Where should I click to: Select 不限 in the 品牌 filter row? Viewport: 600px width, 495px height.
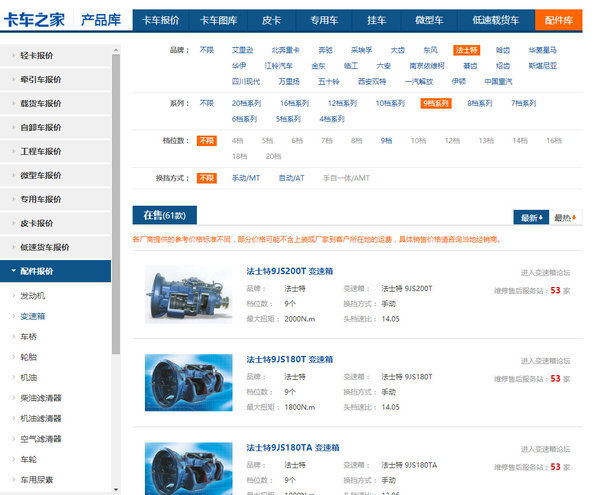(x=207, y=50)
